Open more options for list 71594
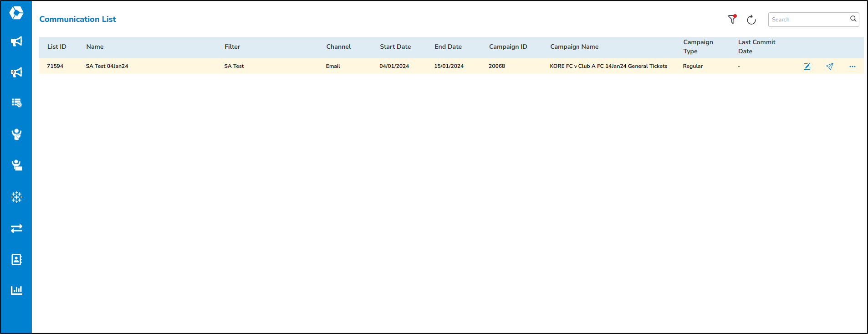This screenshot has height=334, width=868. click(852, 67)
